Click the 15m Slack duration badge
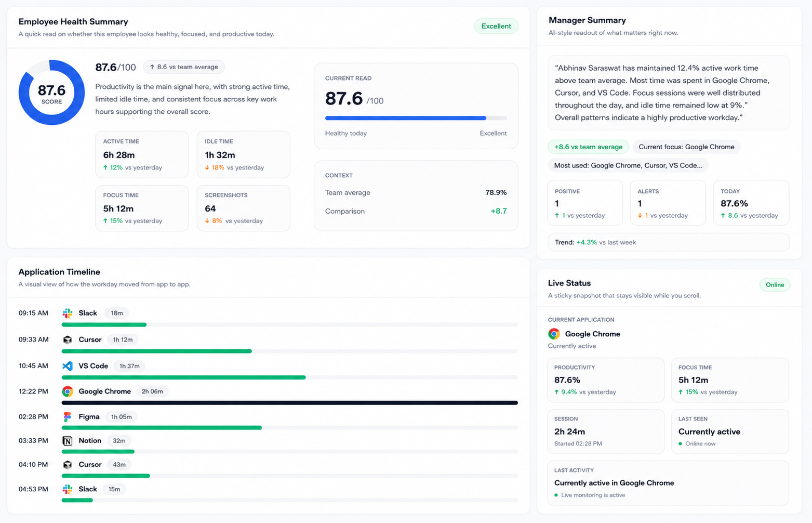 tap(114, 489)
